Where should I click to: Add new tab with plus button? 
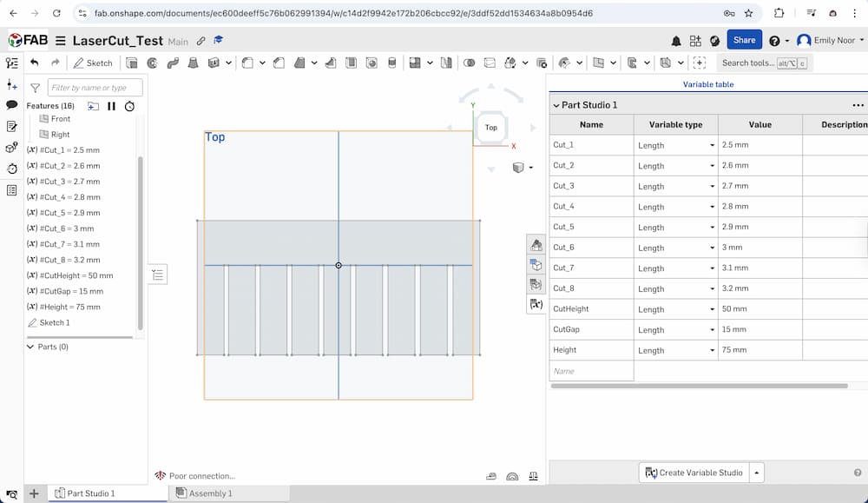[34, 493]
